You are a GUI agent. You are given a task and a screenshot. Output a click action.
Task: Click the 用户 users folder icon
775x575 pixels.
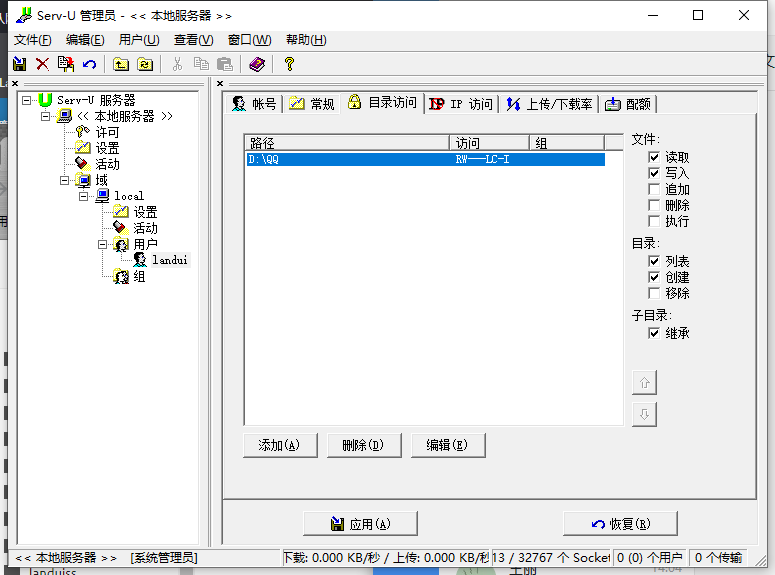[x=121, y=244]
